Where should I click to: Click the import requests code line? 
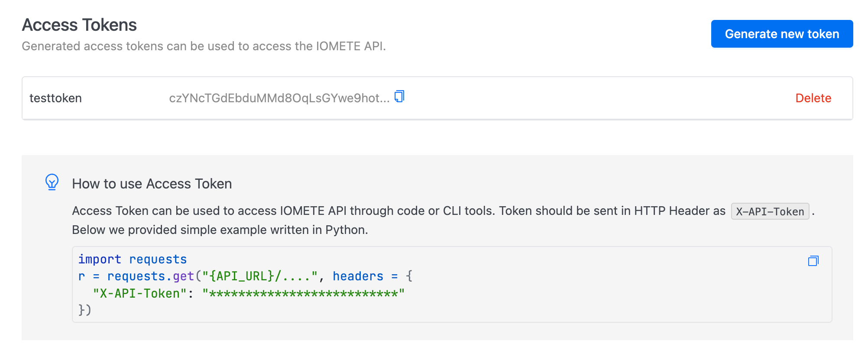133,259
